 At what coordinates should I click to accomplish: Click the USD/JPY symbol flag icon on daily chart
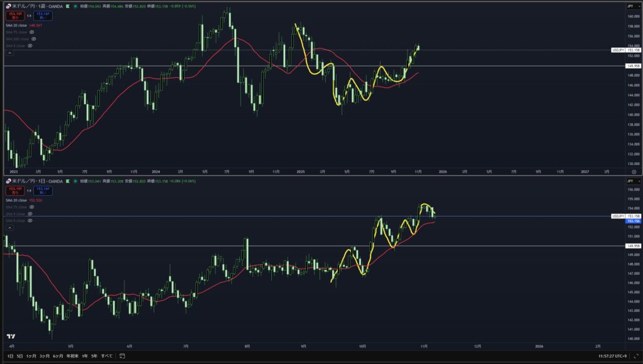point(8,181)
